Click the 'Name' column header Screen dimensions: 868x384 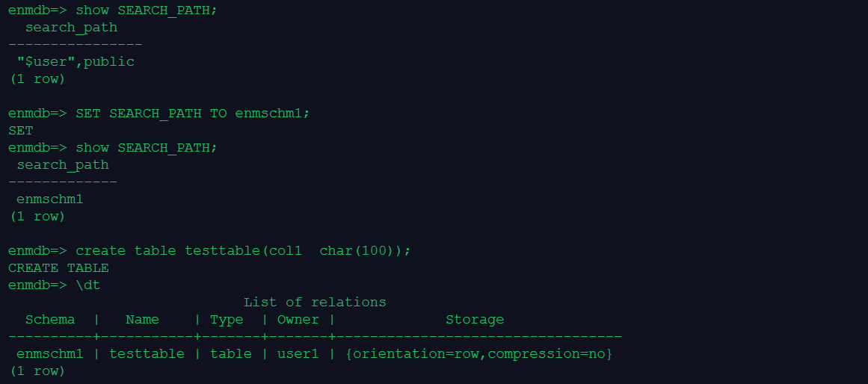pos(142,319)
